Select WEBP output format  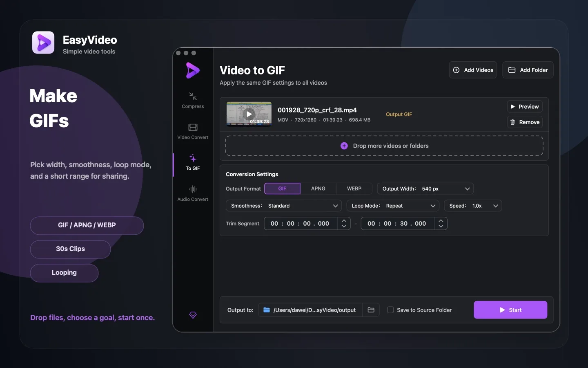point(354,188)
